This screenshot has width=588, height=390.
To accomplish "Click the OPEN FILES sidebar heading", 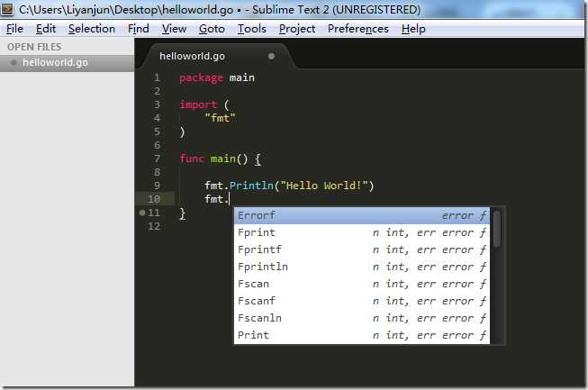I will [34, 47].
